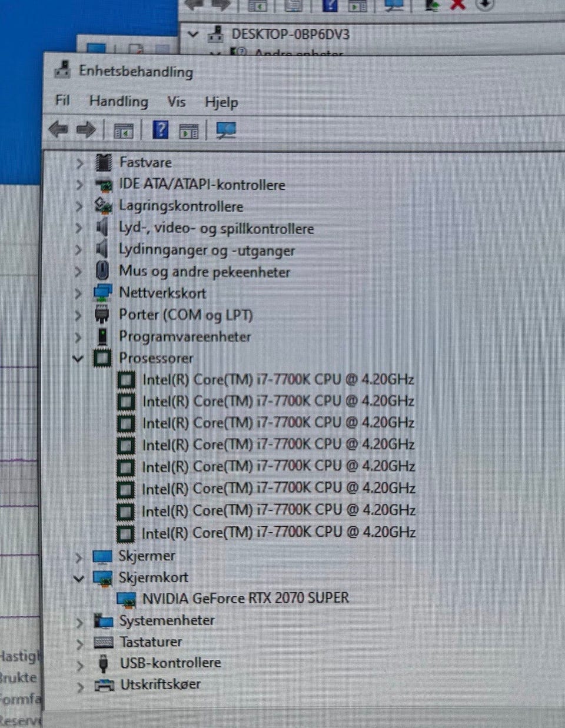Open the Hjelp menu
The image size is (565, 728).
point(221,102)
